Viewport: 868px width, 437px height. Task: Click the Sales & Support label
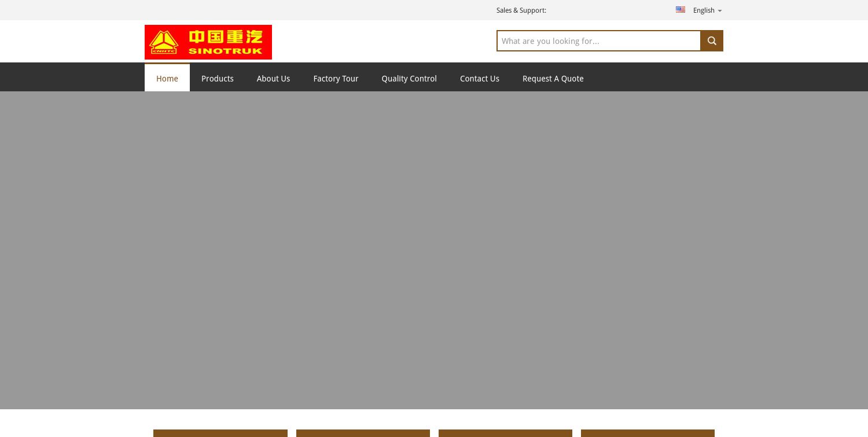coord(521,10)
